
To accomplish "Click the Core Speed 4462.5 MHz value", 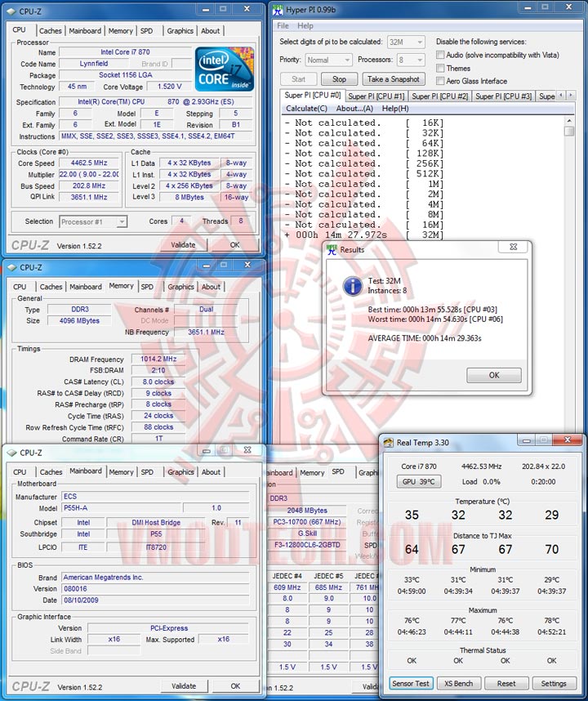I will point(89,163).
